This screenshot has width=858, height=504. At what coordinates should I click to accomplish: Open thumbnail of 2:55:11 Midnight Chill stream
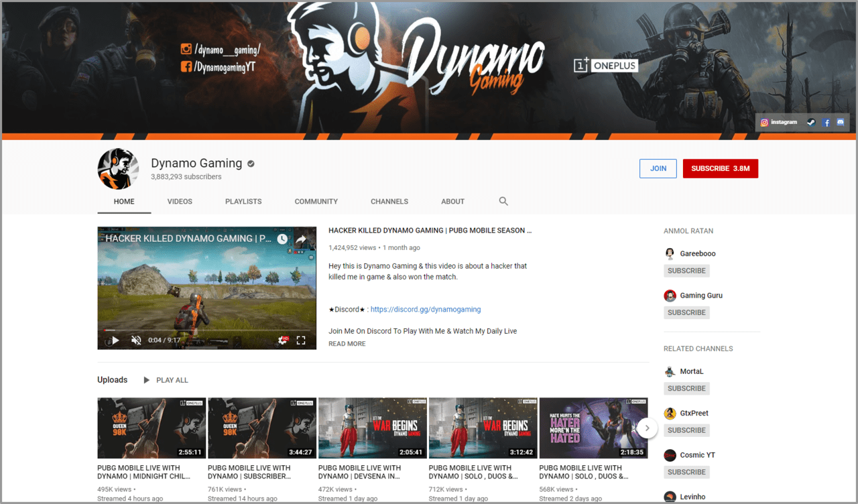click(x=151, y=428)
